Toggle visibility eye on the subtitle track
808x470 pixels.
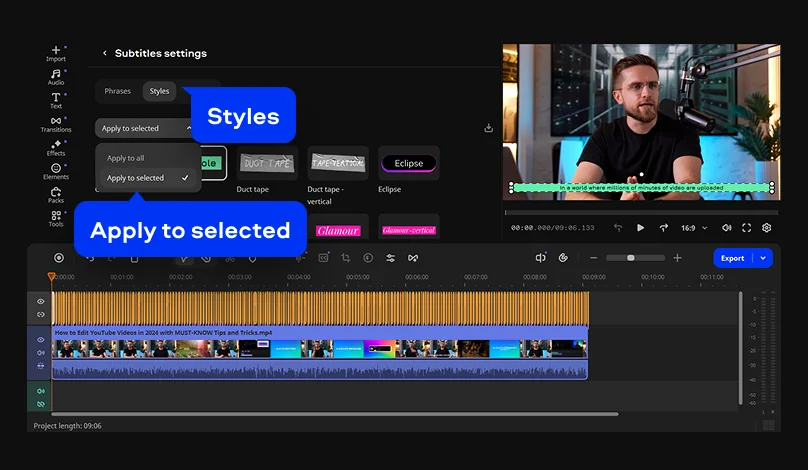41,301
